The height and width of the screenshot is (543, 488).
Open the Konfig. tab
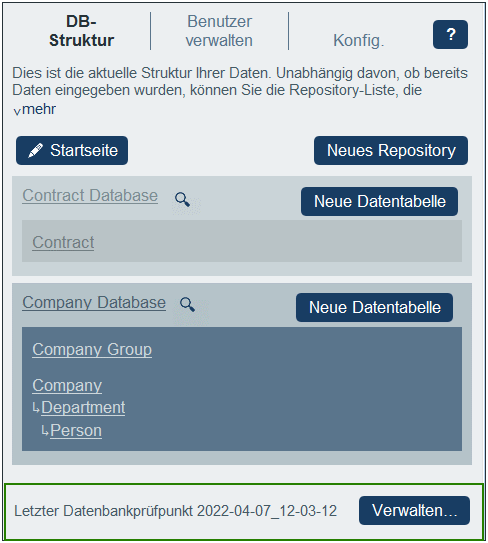tap(358, 40)
